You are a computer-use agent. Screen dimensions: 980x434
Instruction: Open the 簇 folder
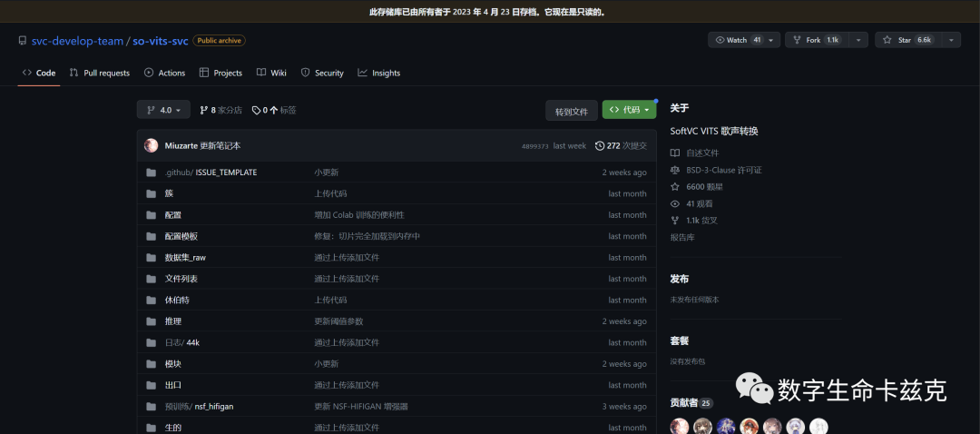(x=169, y=194)
